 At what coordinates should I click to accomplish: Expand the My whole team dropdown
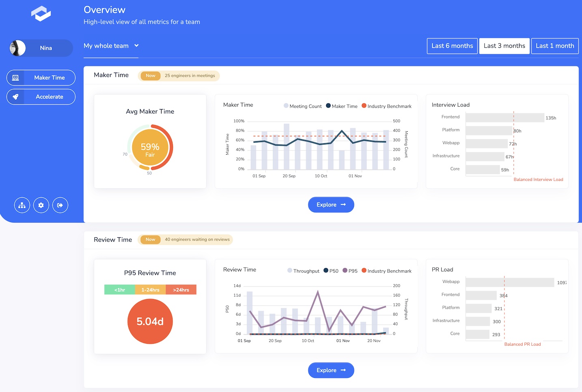tap(111, 46)
